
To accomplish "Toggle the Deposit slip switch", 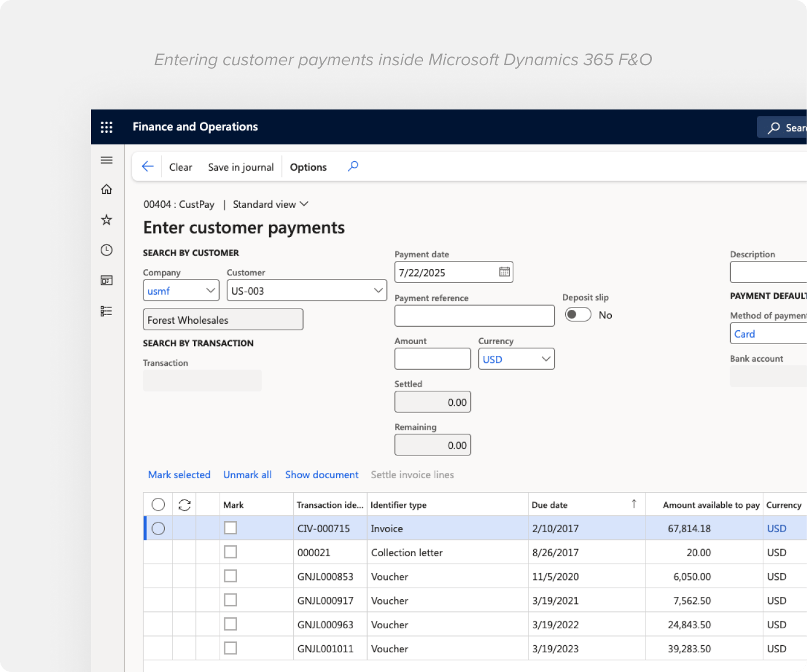I will (x=577, y=314).
